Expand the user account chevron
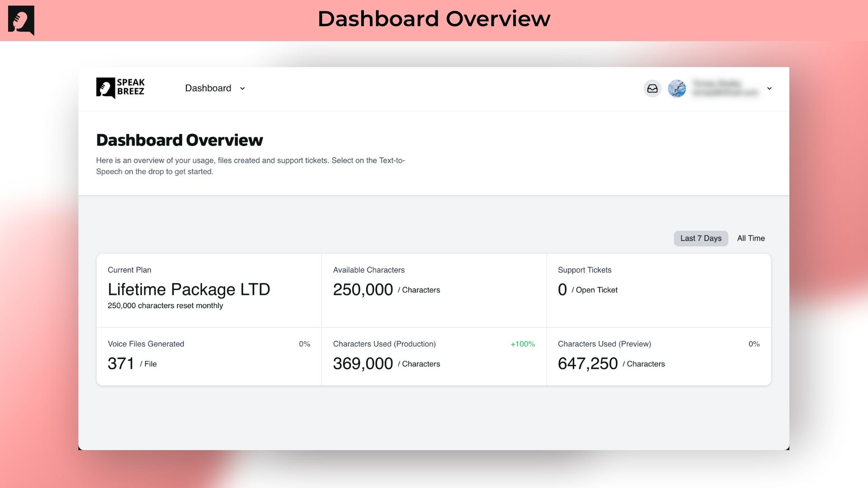Screen dimensions: 868x488 pos(769,89)
